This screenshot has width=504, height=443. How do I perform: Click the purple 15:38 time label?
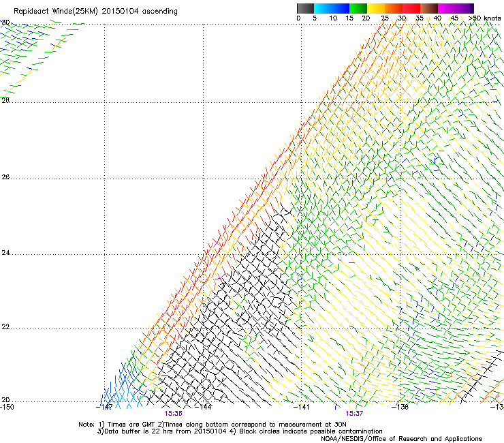pos(173,414)
